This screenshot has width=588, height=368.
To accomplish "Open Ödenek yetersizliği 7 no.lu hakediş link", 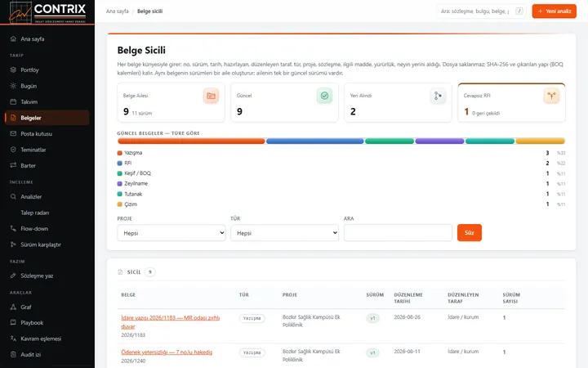I will click(167, 352).
